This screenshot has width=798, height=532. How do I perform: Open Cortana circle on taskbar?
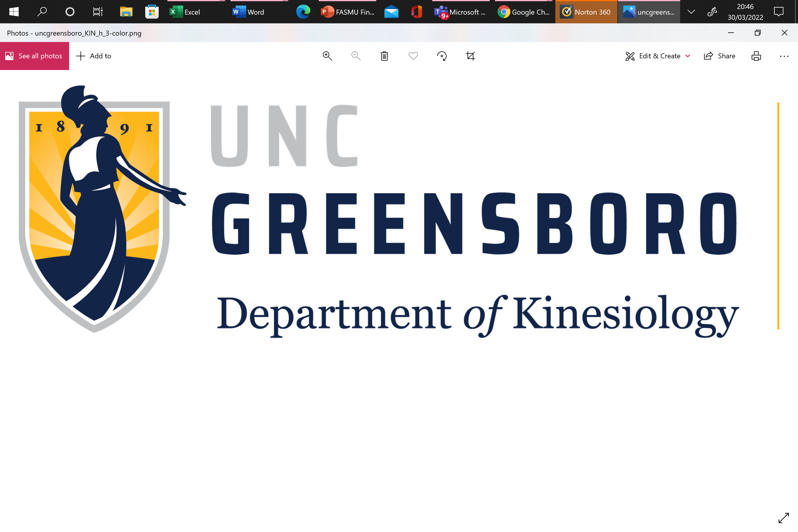point(70,12)
